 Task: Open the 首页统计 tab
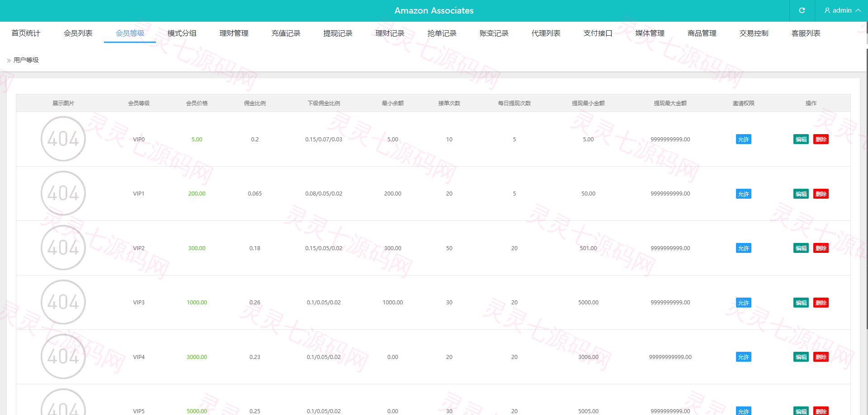click(x=26, y=33)
